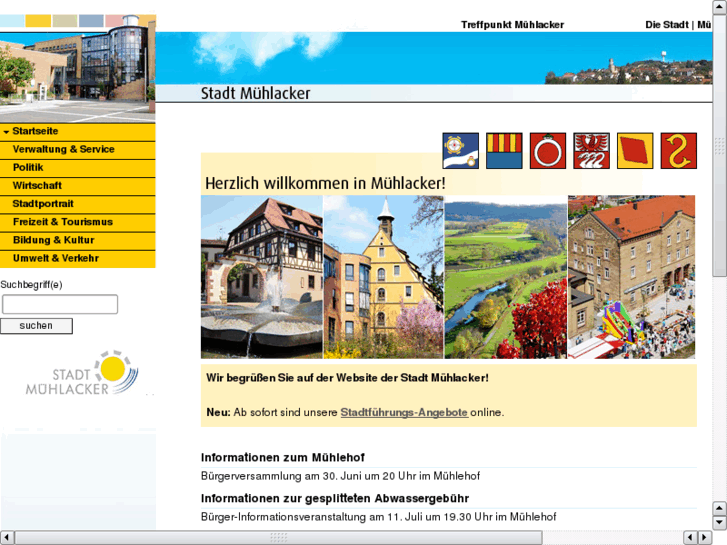The height and width of the screenshot is (545, 727).
Task: Focus the Suchbegriff(e) search input field
Action: pyautogui.click(x=60, y=304)
